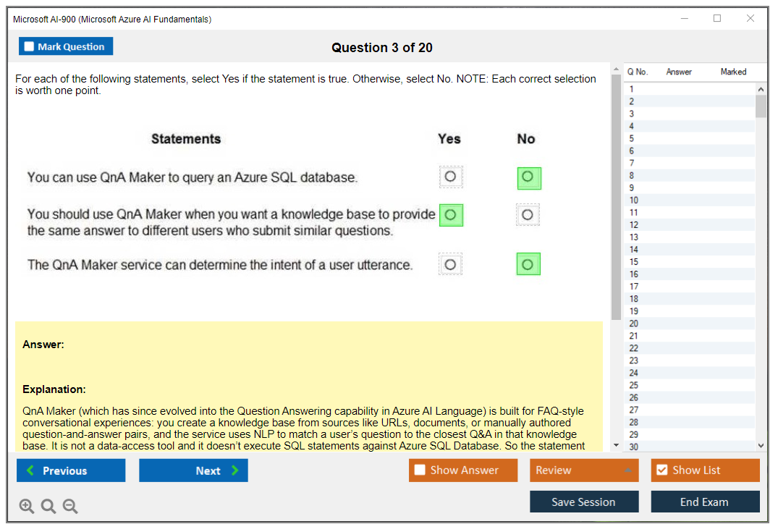Select question 15 in the list
The width and height of the screenshot is (778, 532).
pos(634,262)
